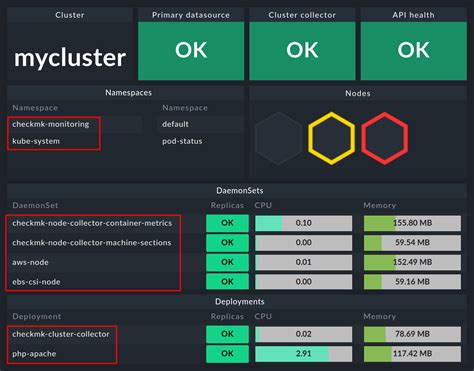Click memory bar showing 155.80 MB

coord(412,223)
